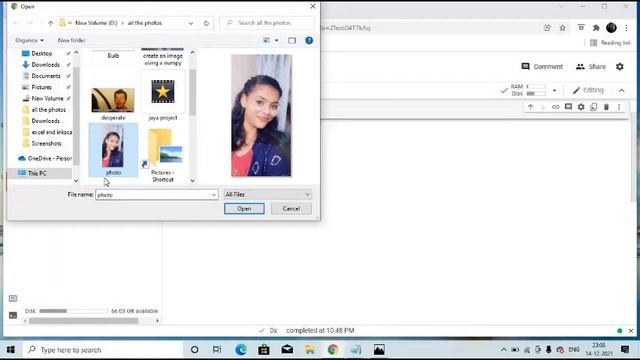
Task: Open Pictures in navigation pane
Action: [x=42, y=87]
